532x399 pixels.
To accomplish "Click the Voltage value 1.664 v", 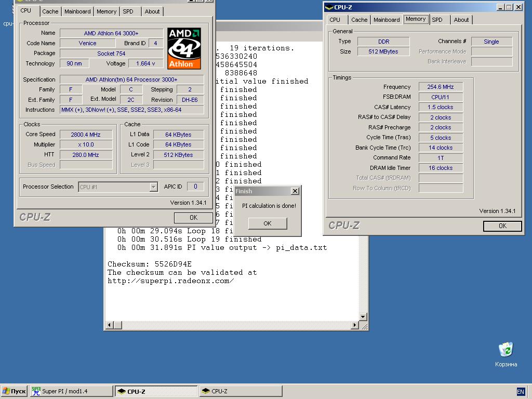I will (145, 63).
